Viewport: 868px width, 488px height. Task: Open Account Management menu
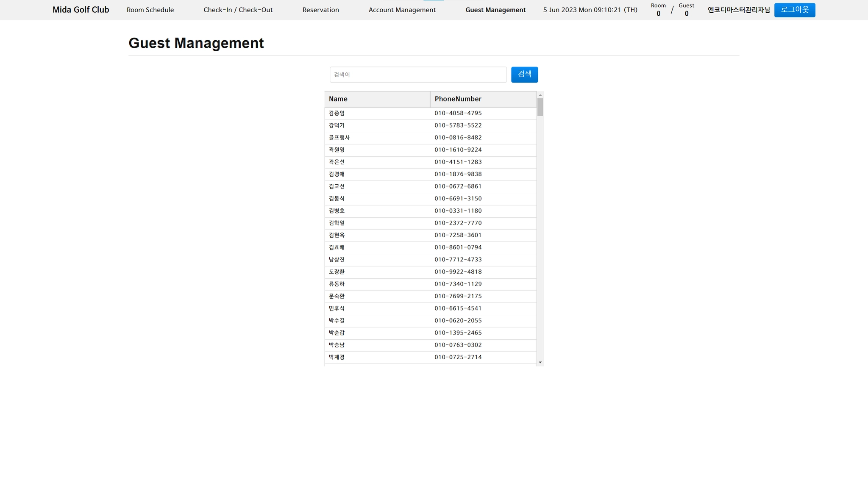402,10
